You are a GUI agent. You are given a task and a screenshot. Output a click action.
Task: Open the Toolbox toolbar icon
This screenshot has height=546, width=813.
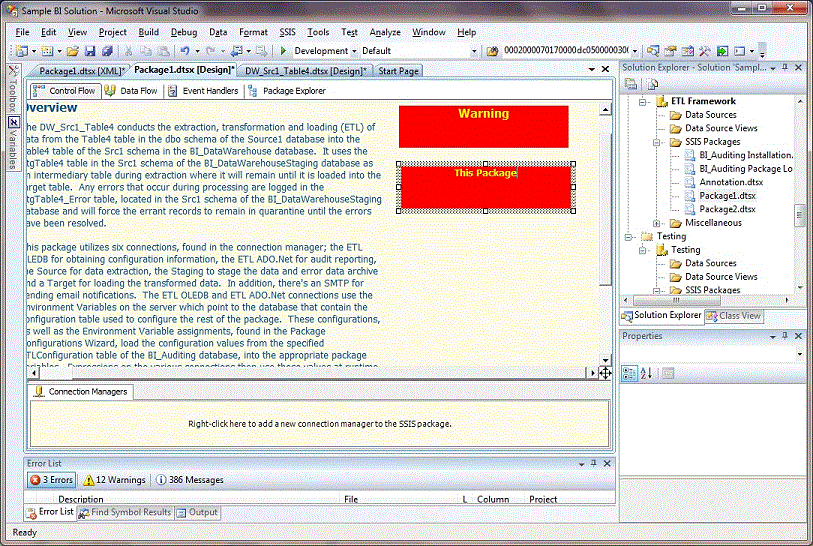point(705,51)
